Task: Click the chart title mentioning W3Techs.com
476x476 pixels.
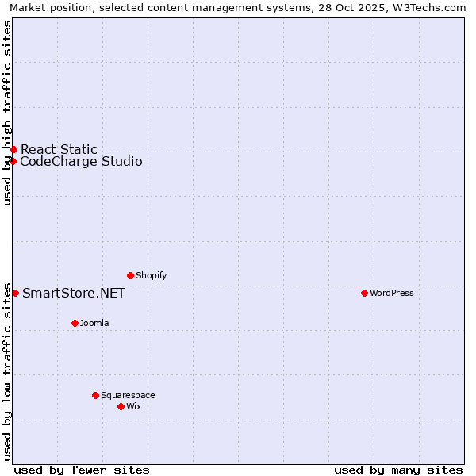Action: click(238, 7)
